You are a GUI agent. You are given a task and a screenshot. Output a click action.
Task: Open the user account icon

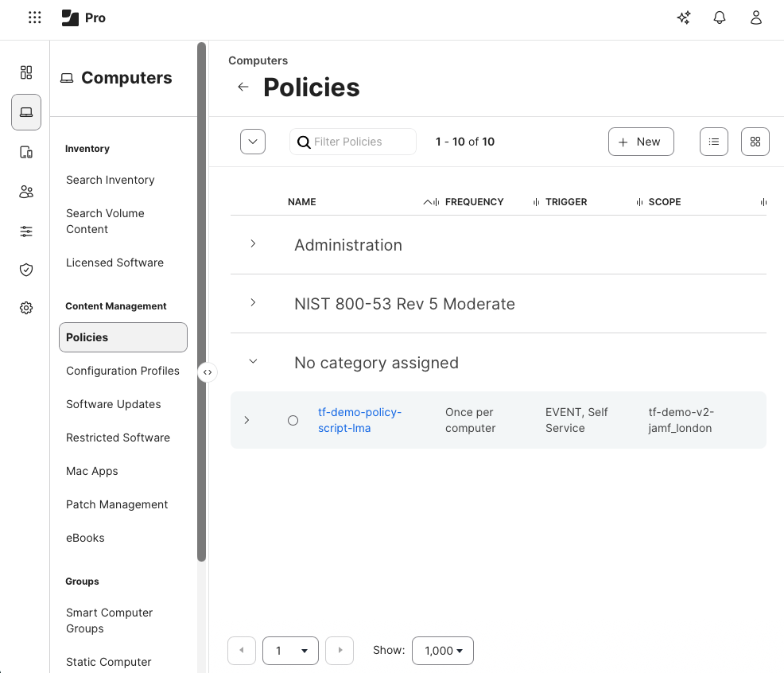pos(756,17)
